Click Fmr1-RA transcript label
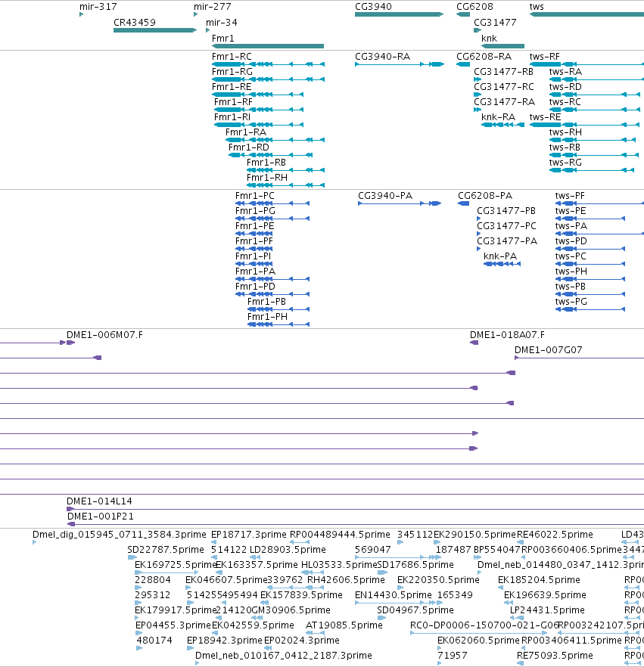644x667 pixels. [246, 132]
